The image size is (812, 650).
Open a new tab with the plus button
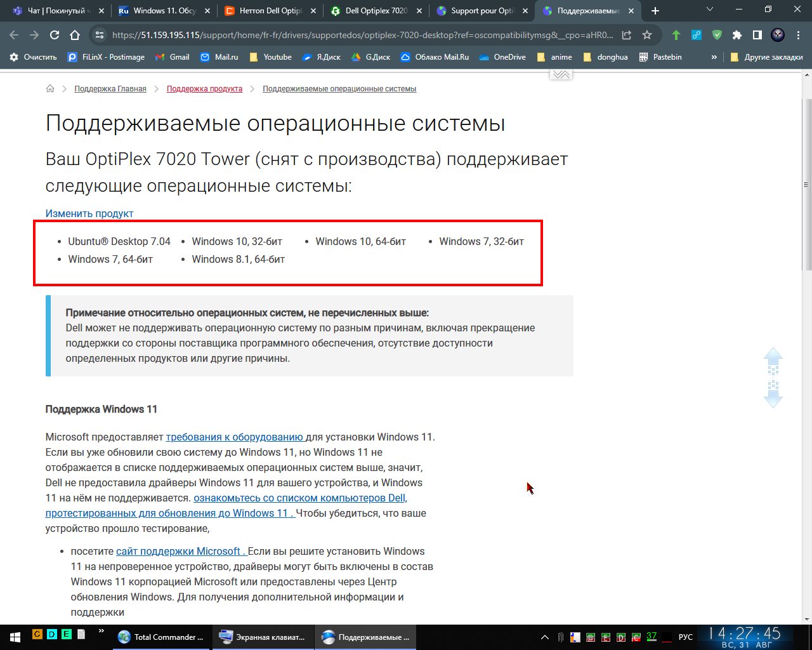click(x=655, y=11)
